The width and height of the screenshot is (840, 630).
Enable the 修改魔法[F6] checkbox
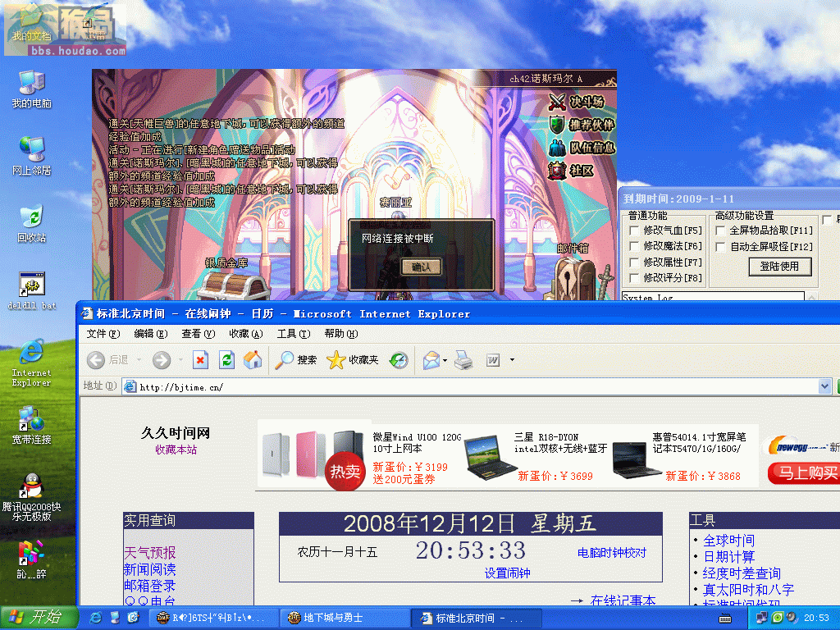tap(634, 246)
